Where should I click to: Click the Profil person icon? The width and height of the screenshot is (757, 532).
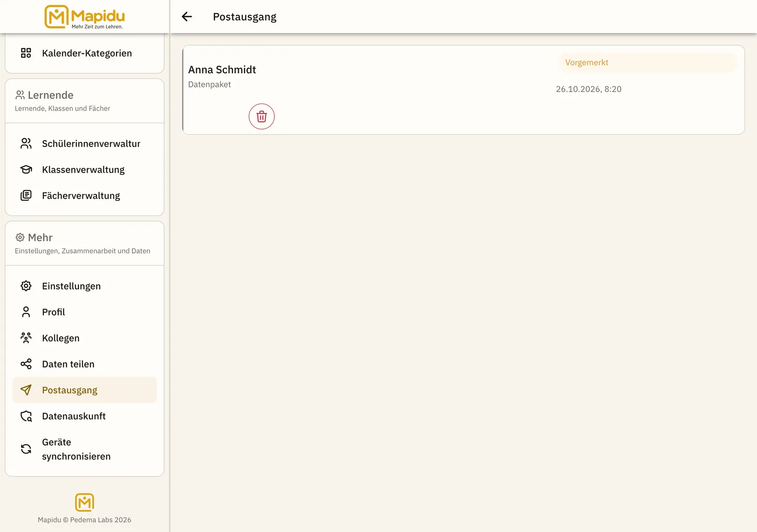pyautogui.click(x=26, y=312)
